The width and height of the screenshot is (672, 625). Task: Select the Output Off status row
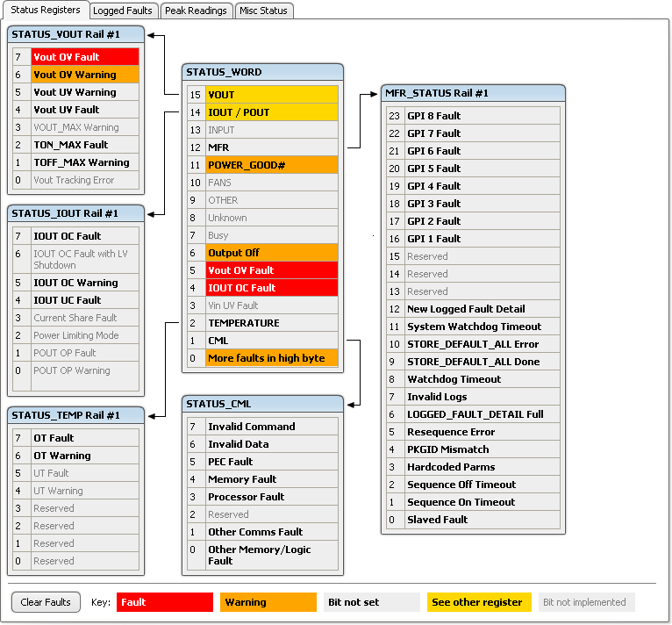click(x=271, y=253)
